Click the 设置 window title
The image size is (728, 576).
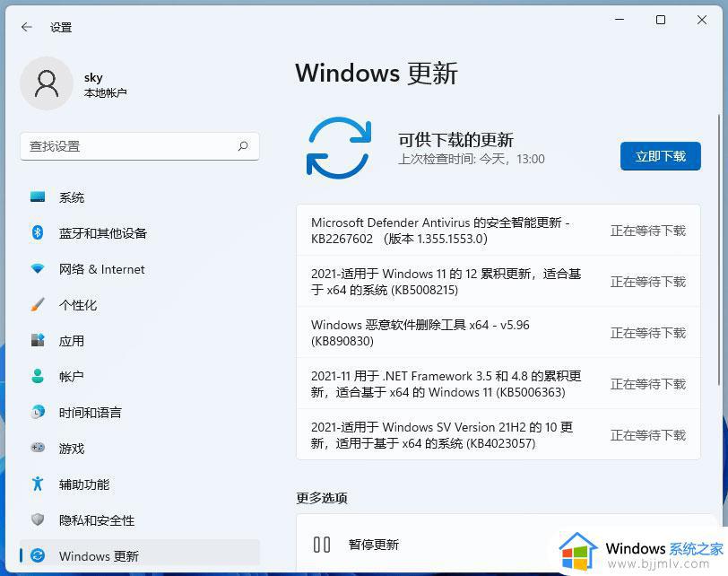point(61,28)
